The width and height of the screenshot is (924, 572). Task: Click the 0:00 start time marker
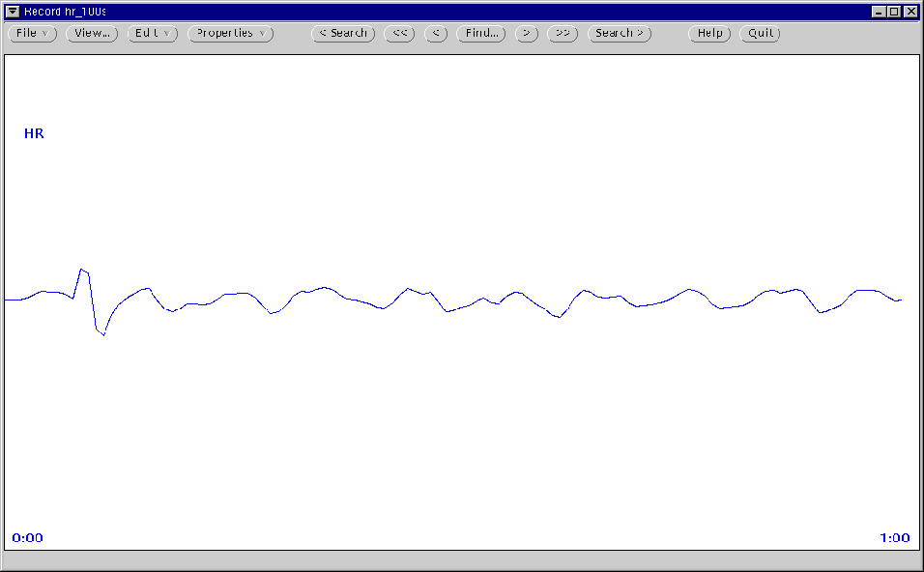click(29, 537)
